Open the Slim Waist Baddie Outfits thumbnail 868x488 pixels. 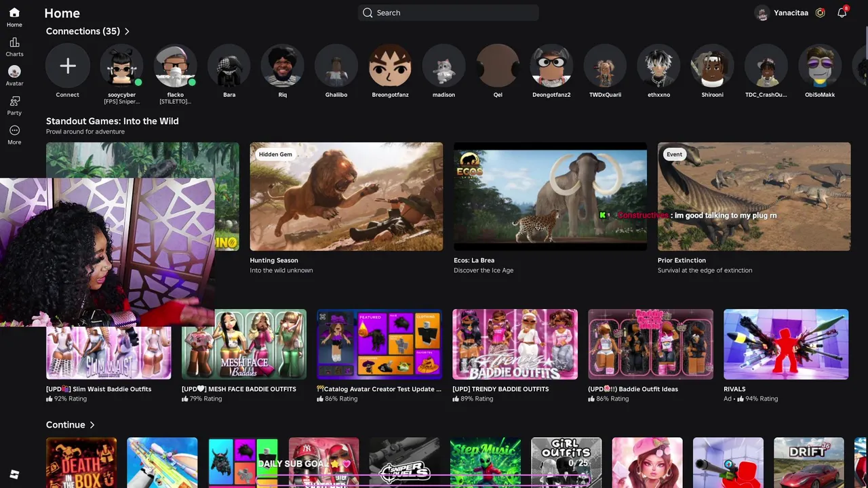(108, 352)
